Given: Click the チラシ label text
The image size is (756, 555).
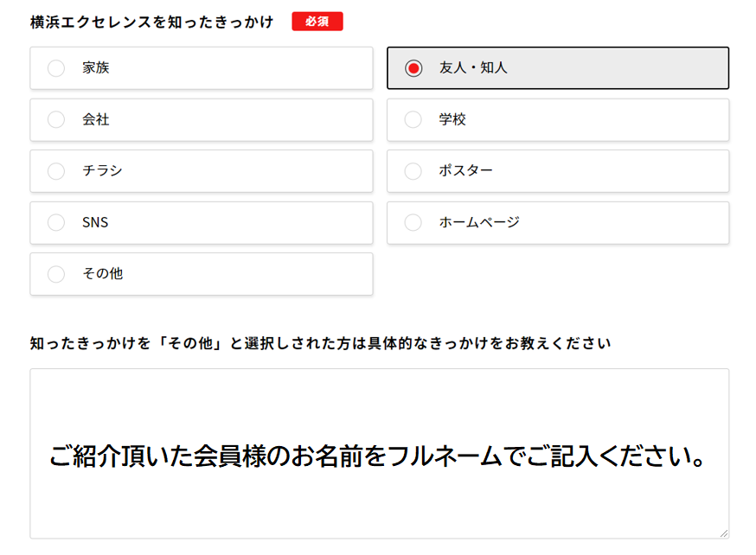Looking at the screenshot, I should 102,171.
